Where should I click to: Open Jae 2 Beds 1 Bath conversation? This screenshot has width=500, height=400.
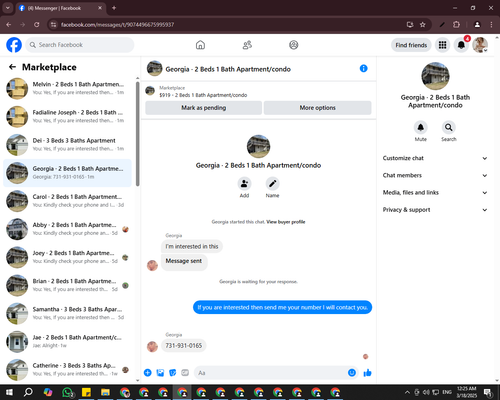tap(68, 341)
